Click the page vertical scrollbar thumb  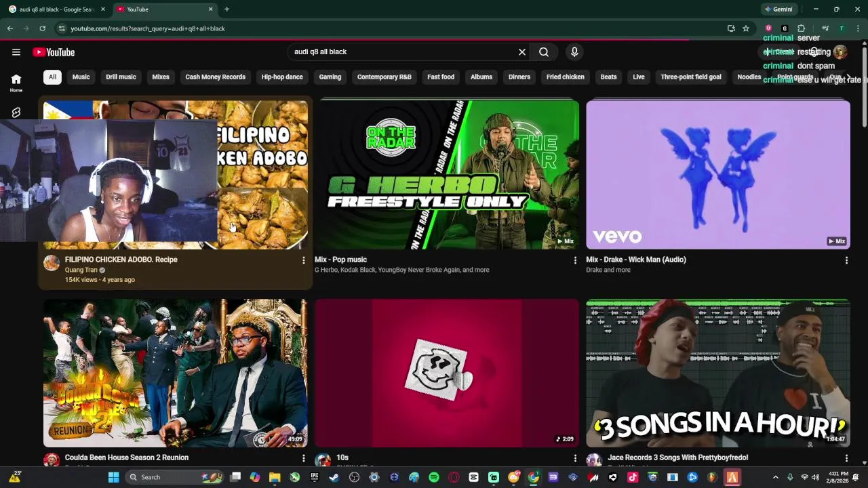tap(865, 87)
